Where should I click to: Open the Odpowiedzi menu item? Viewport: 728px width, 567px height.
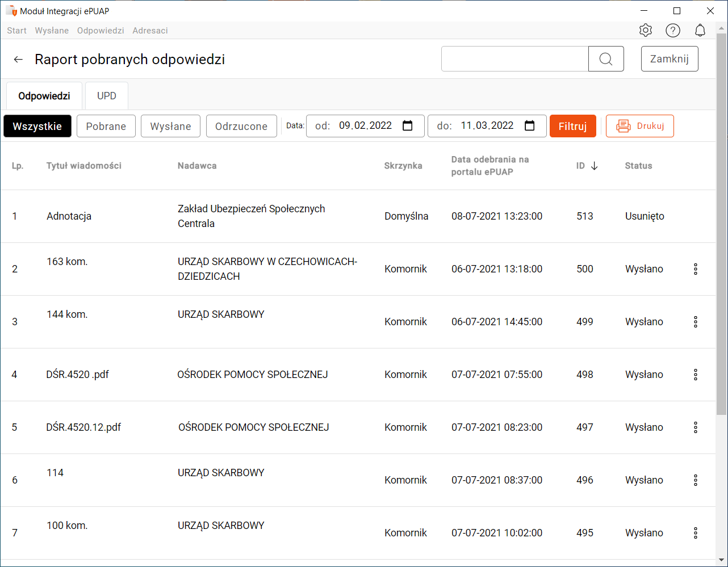click(x=101, y=31)
